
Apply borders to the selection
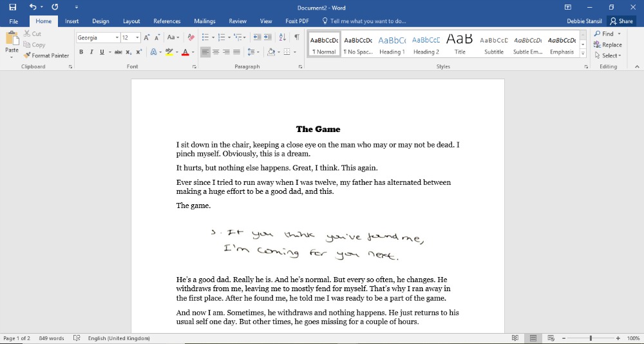click(287, 52)
